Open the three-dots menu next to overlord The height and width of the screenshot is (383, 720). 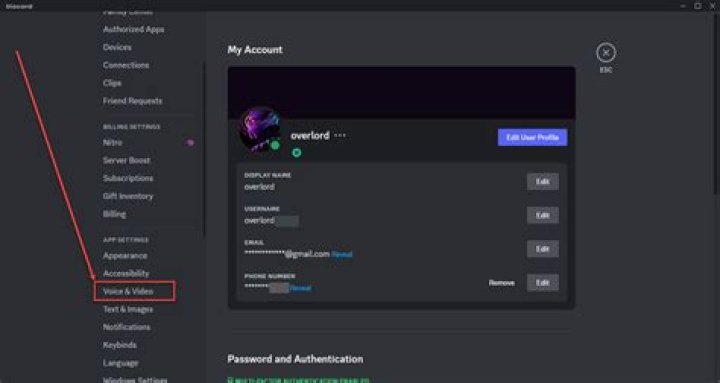click(x=340, y=135)
